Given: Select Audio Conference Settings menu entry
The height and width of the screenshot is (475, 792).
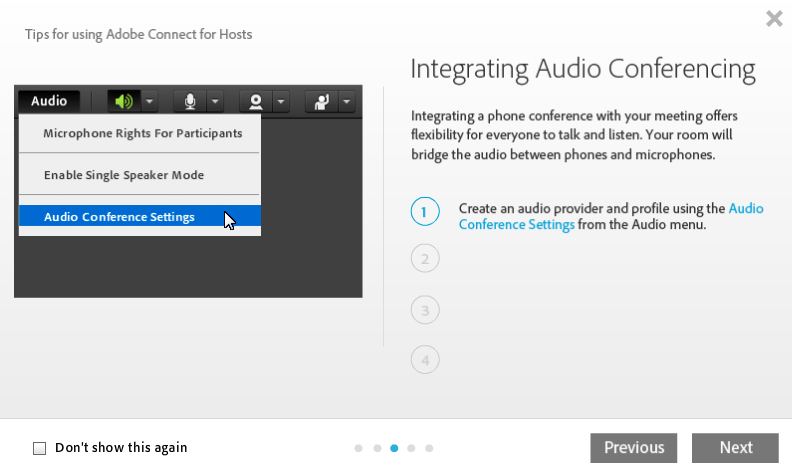Looking at the screenshot, I should coord(119,217).
